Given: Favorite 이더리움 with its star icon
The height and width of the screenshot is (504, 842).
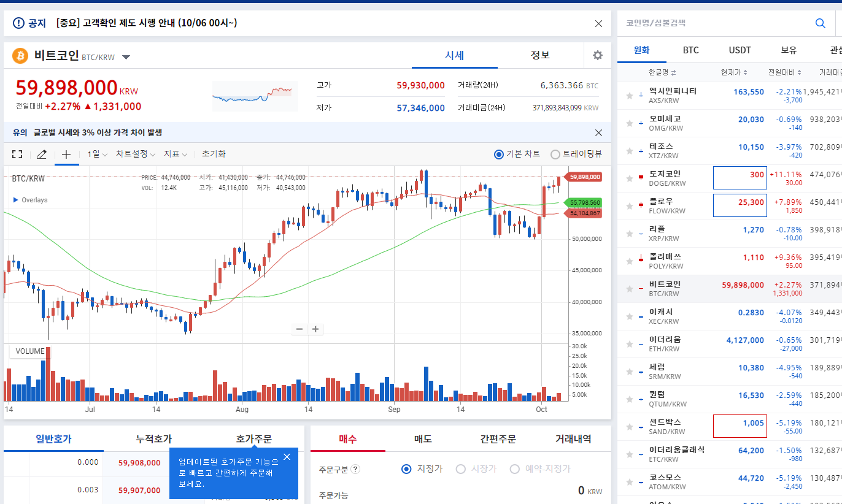Looking at the screenshot, I should tap(629, 344).
